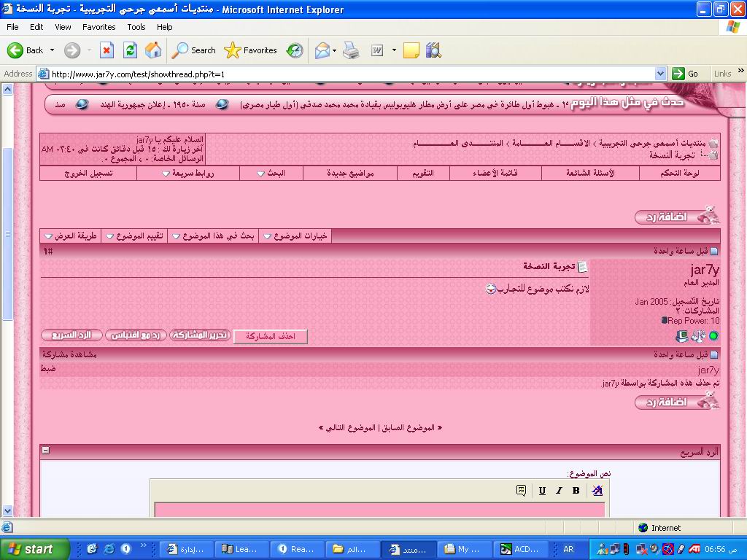Click the Windows Start button
The width and height of the screenshot is (747, 560).
click(x=34, y=549)
